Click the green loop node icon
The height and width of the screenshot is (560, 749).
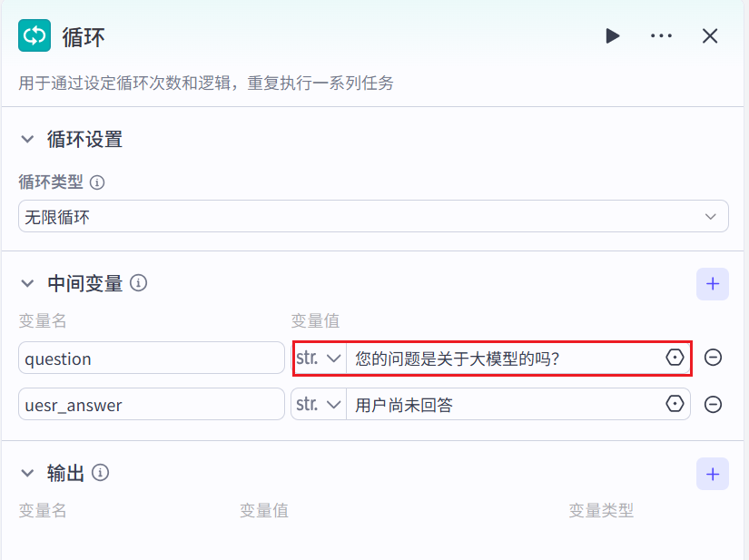point(34,36)
